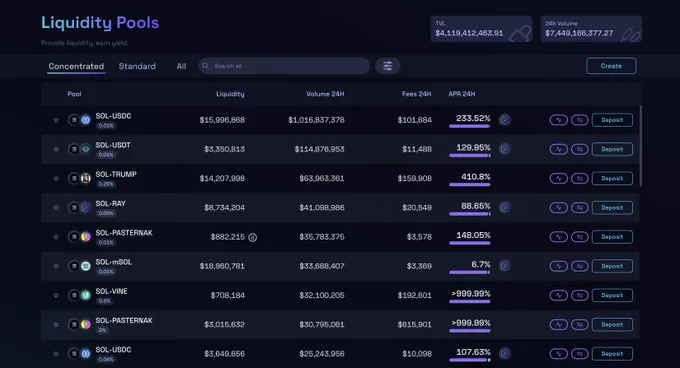Click SOL-PASTERNAK 0.01% pool name

coord(124,233)
